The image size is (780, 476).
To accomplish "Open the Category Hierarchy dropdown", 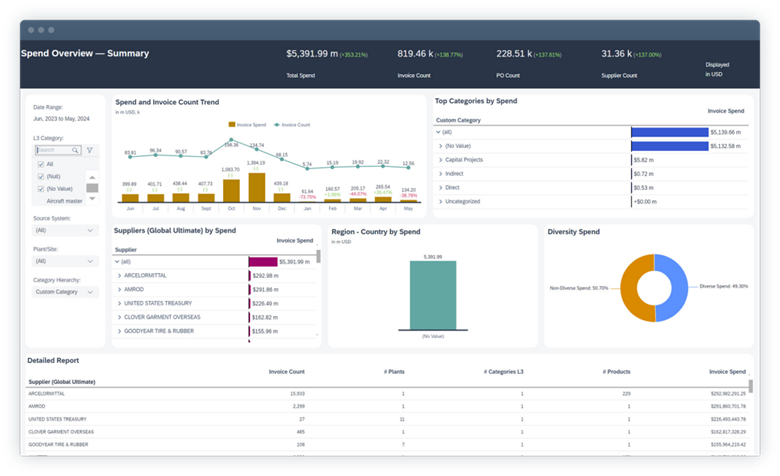I will point(64,292).
